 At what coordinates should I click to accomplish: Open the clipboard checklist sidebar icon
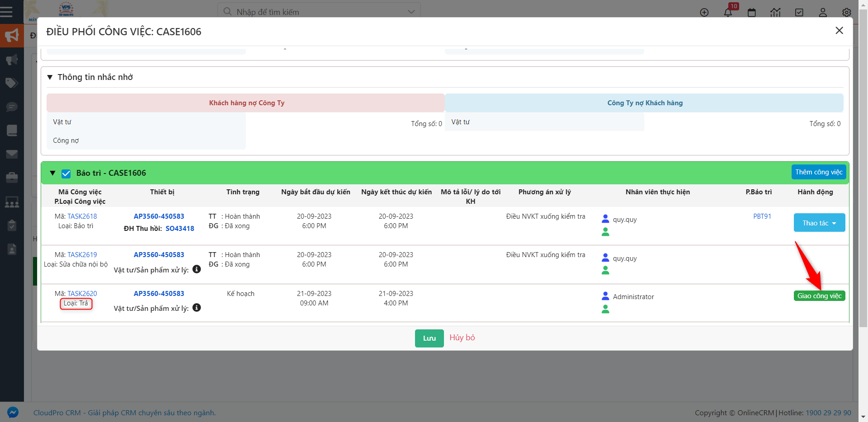point(12,225)
